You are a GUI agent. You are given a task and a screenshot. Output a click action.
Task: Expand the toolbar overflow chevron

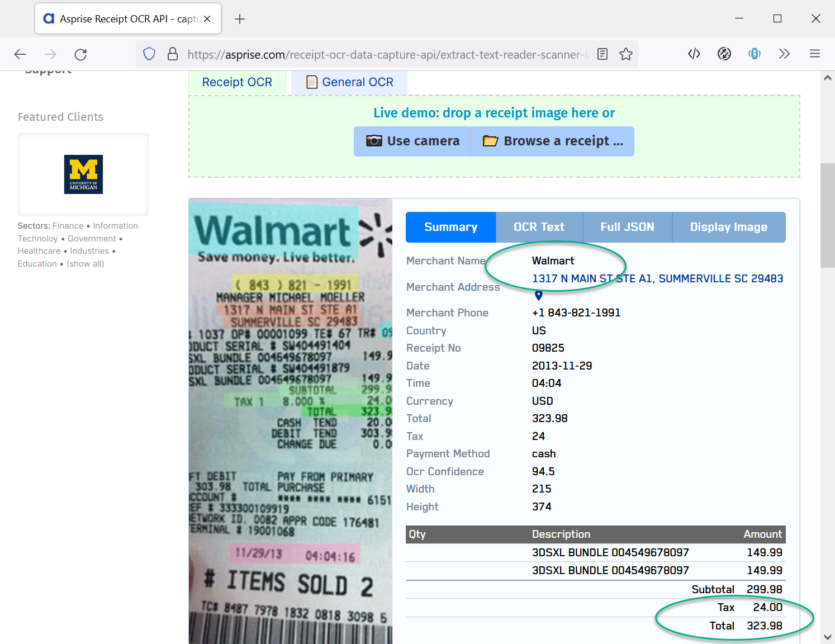click(785, 54)
